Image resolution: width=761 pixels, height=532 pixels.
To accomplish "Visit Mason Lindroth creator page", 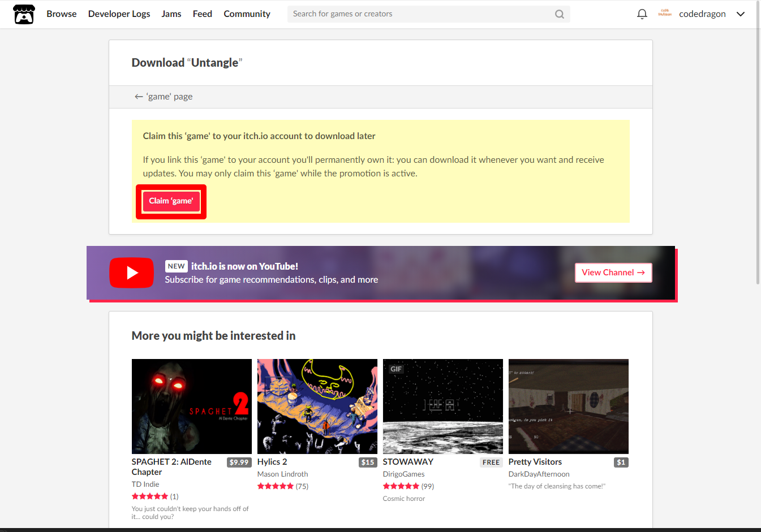I will pyautogui.click(x=283, y=474).
